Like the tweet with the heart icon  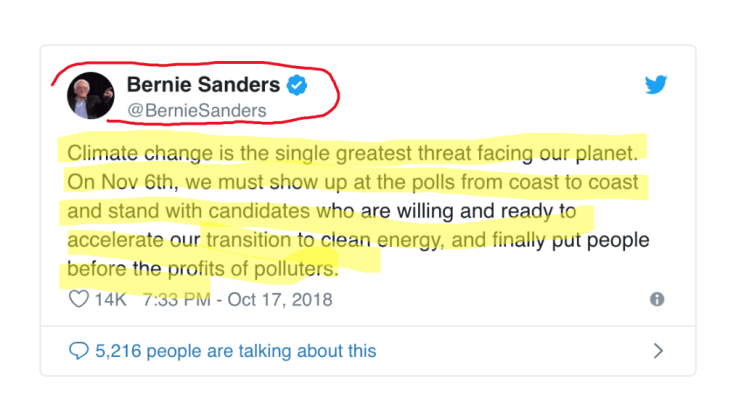click(77, 299)
